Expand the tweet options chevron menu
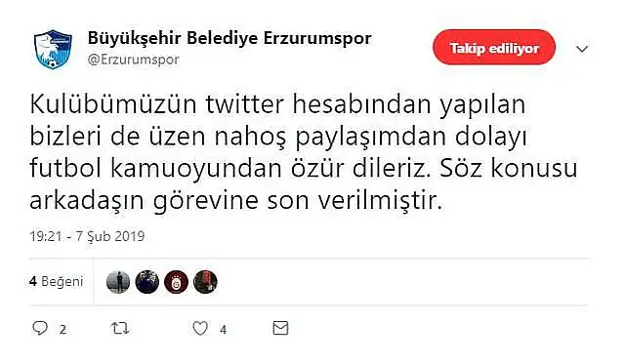The height and width of the screenshot is (364, 625). (x=582, y=49)
